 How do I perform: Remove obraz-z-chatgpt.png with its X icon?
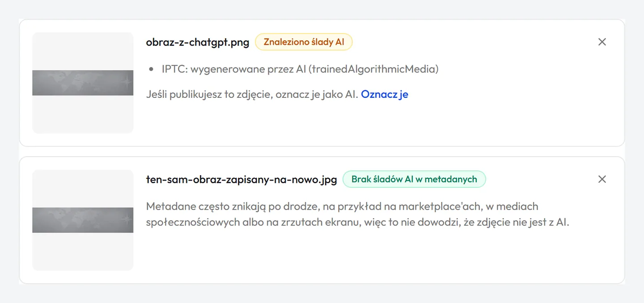point(602,42)
